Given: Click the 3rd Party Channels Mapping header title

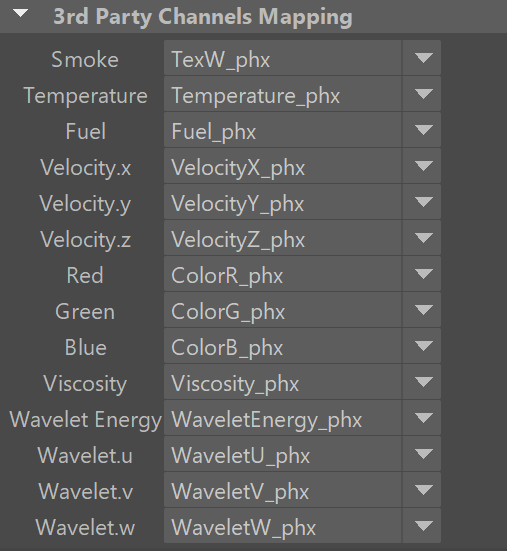Looking at the screenshot, I should click(x=203, y=17).
